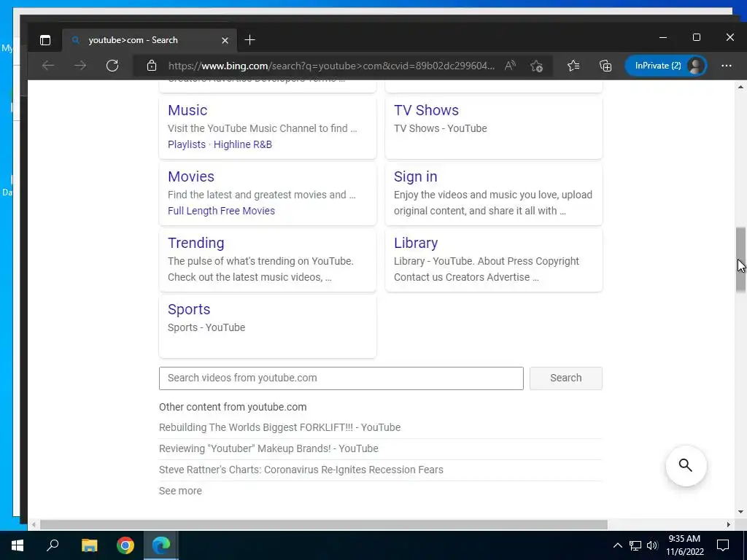Click the vertical scrollbar thumb

(740, 260)
